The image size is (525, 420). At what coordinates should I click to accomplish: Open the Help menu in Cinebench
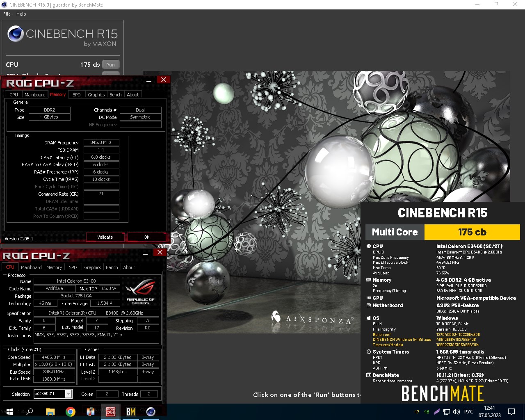[21, 14]
